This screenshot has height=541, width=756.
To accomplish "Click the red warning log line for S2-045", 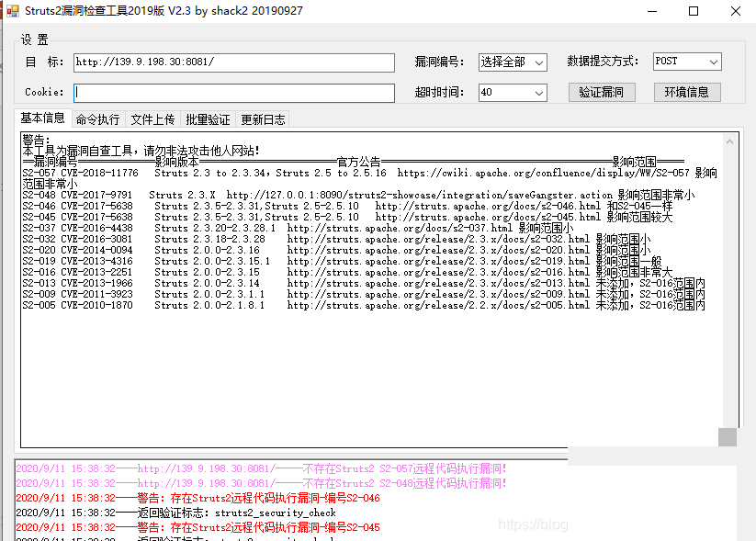I will tap(198, 527).
